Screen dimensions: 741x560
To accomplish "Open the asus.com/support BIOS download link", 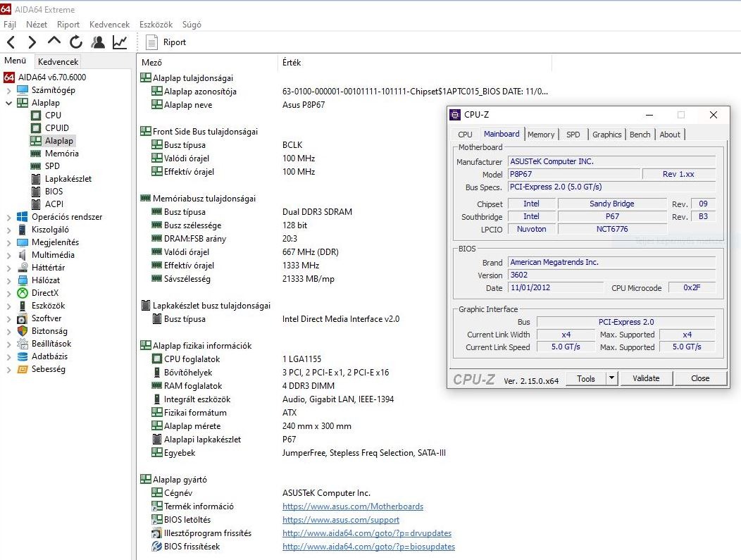I will coord(341,520).
